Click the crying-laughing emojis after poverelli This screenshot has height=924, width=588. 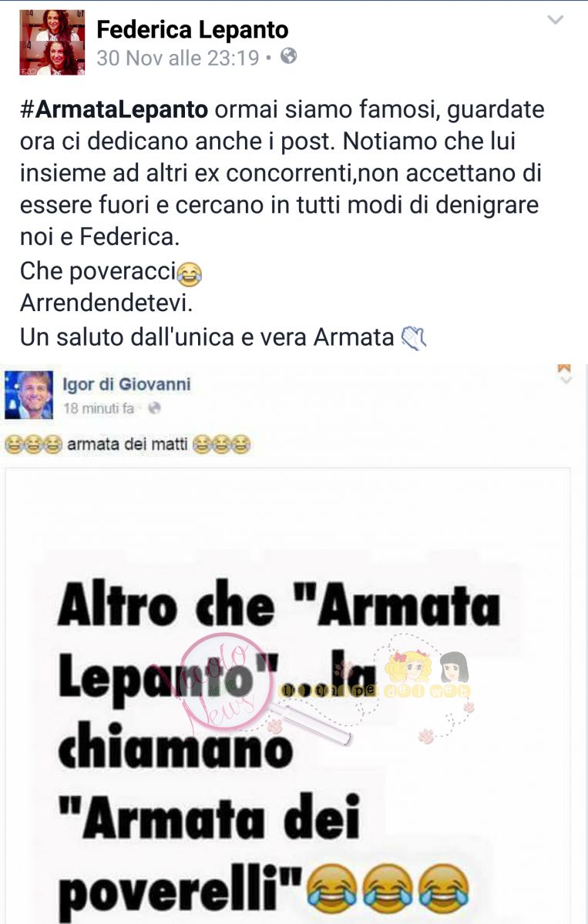388,883
